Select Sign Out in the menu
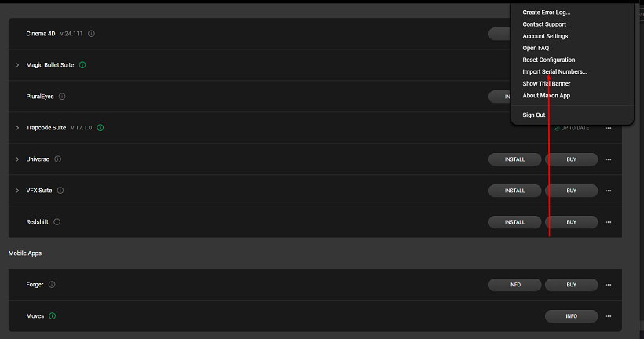This screenshot has height=339, width=644. [x=533, y=115]
